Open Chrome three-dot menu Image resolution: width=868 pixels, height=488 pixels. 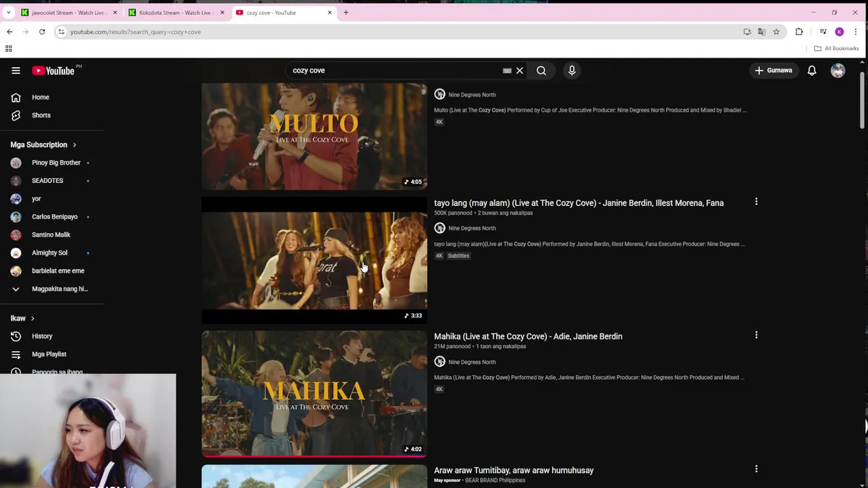(856, 32)
